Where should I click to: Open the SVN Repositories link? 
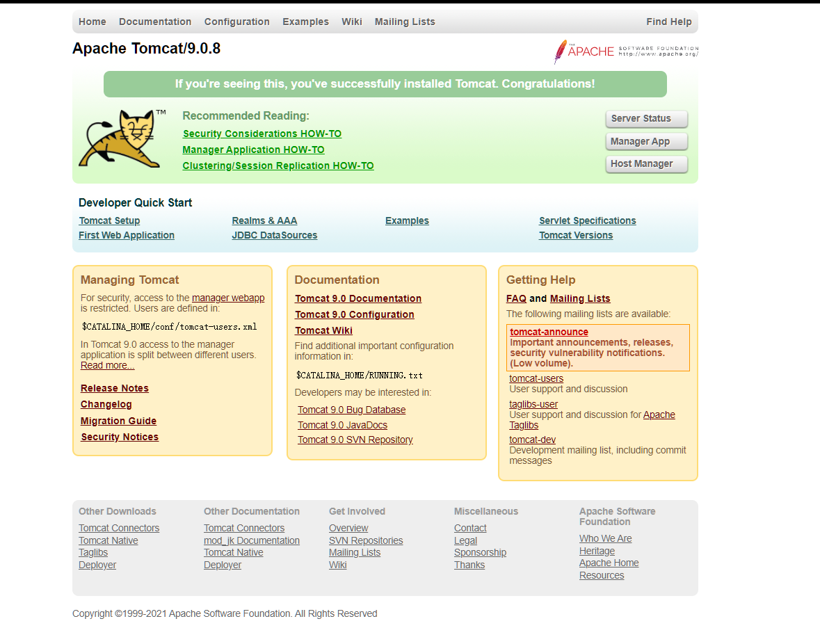366,540
